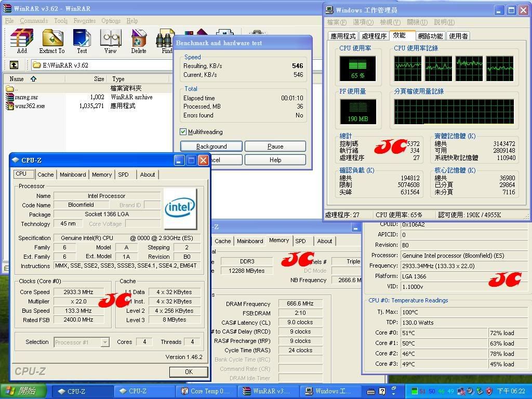The image size is (532, 399).
Task: Click the PF usage 190 MB meter
Action: (357, 112)
